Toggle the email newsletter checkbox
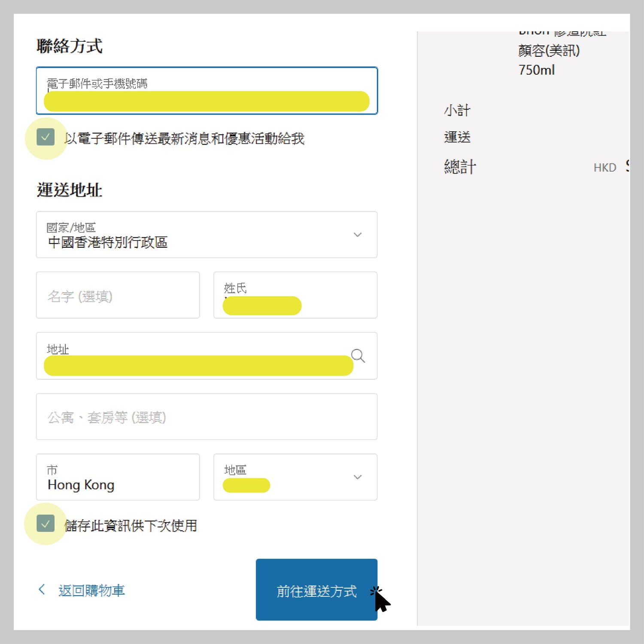Viewport: 644px width, 644px height. pos(46,137)
